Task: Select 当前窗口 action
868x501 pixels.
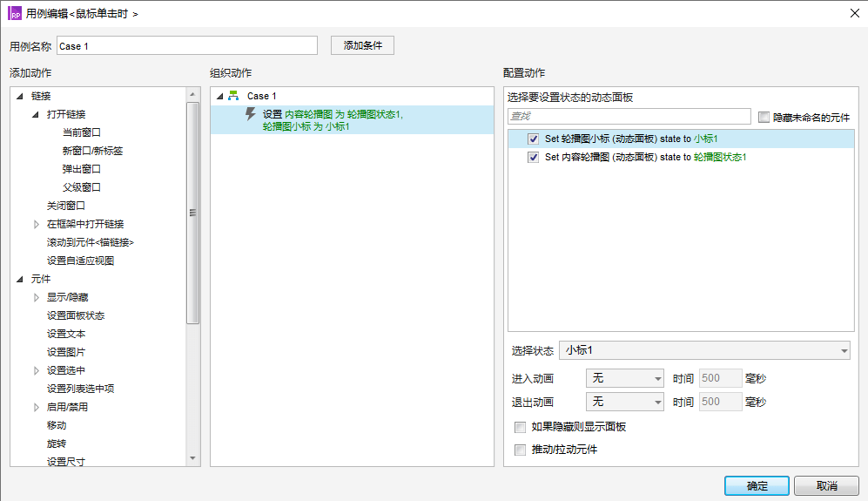Action: [81, 132]
